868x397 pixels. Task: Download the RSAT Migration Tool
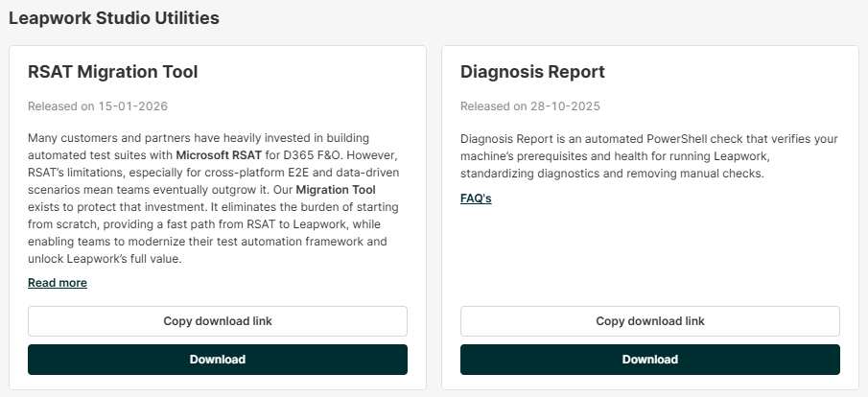218,360
